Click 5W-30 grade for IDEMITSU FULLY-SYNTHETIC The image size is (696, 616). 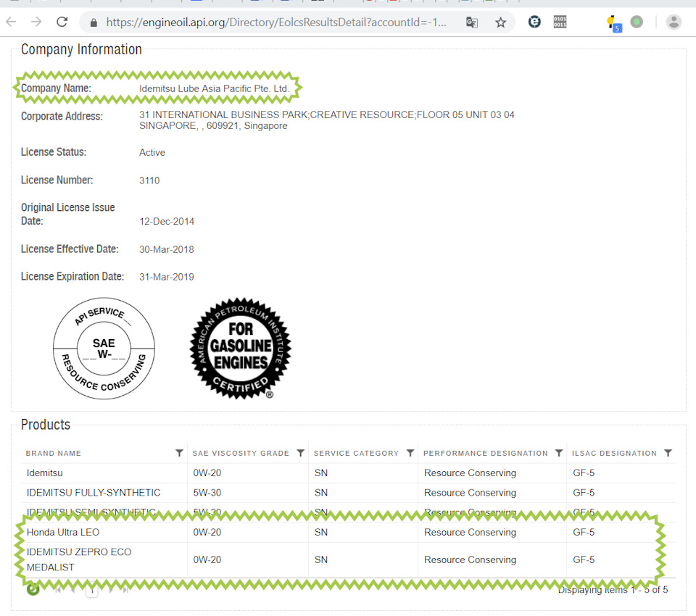tap(207, 493)
